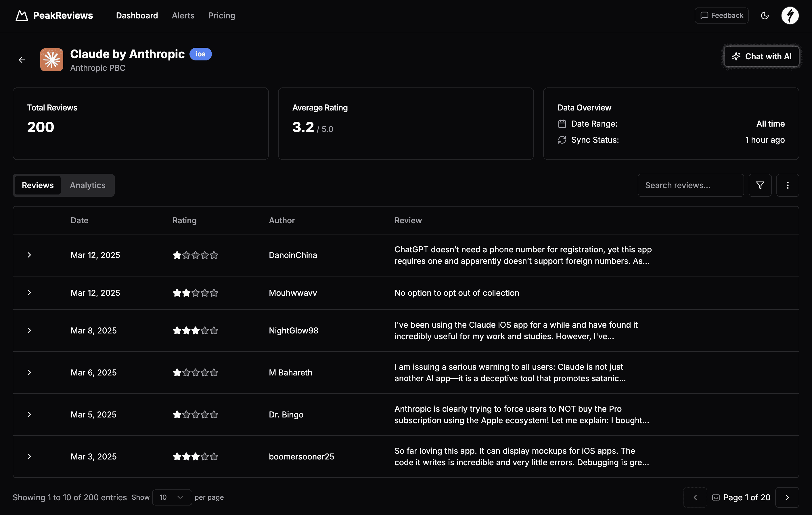Click the 'All time' date range value

coord(771,124)
